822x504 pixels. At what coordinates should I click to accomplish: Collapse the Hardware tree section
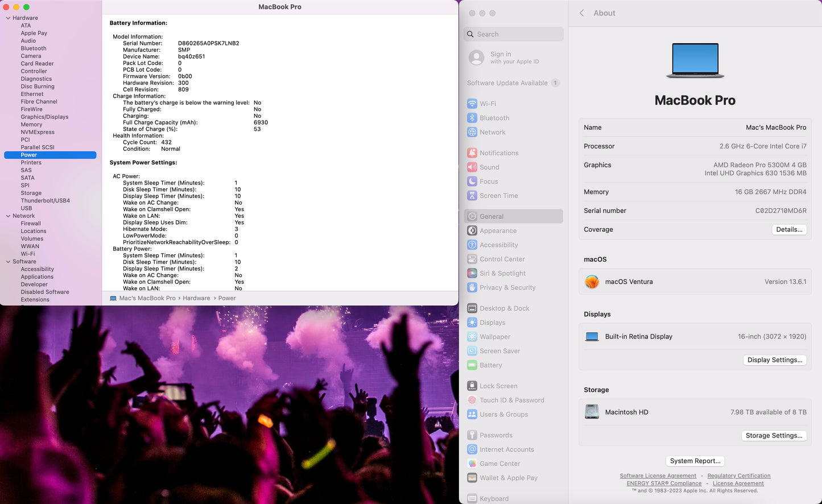click(8, 18)
